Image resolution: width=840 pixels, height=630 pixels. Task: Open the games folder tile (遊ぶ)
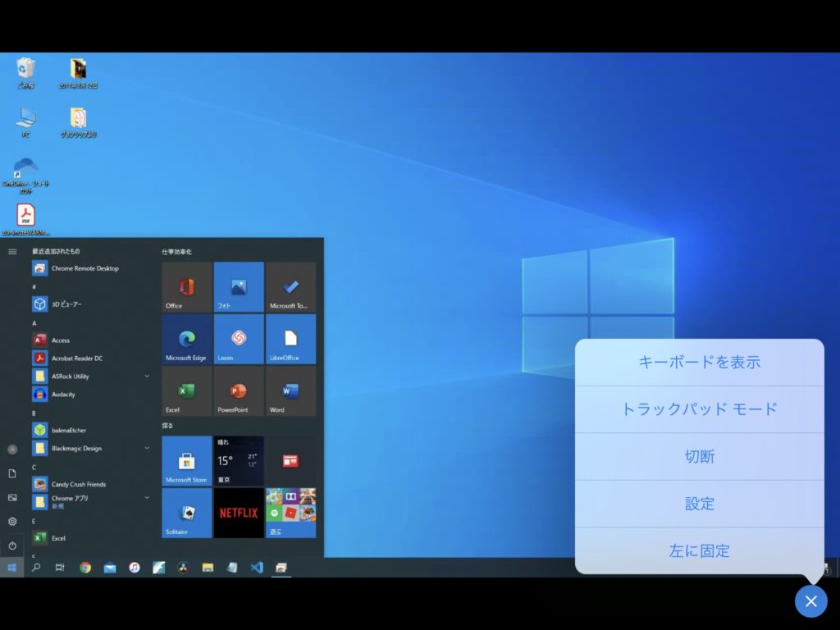[x=290, y=513]
